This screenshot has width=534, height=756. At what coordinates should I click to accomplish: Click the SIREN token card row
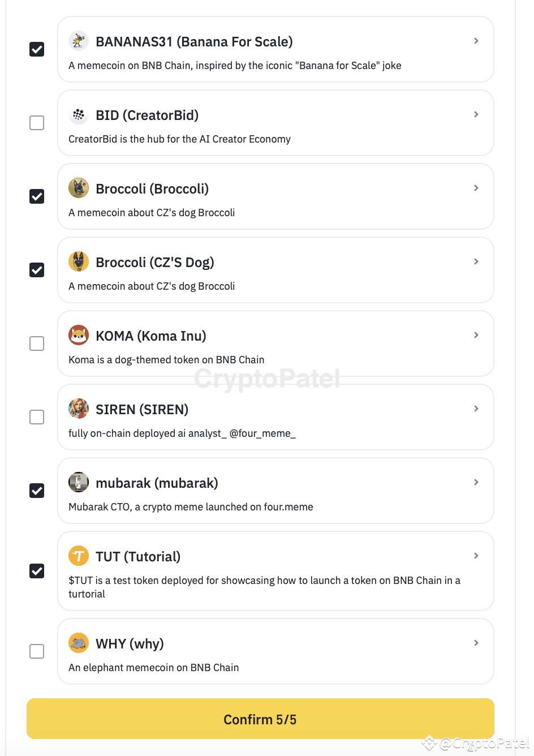[x=275, y=417]
